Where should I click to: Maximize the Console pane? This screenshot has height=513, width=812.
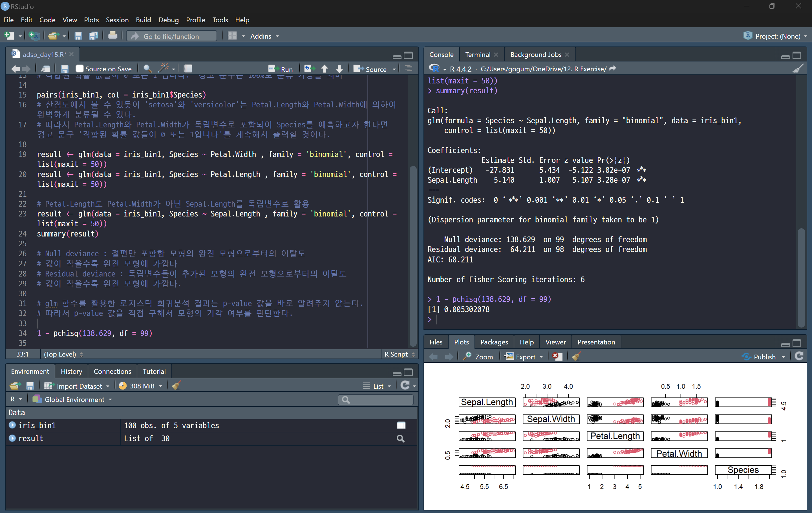pyautogui.click(x=797, y=55)
